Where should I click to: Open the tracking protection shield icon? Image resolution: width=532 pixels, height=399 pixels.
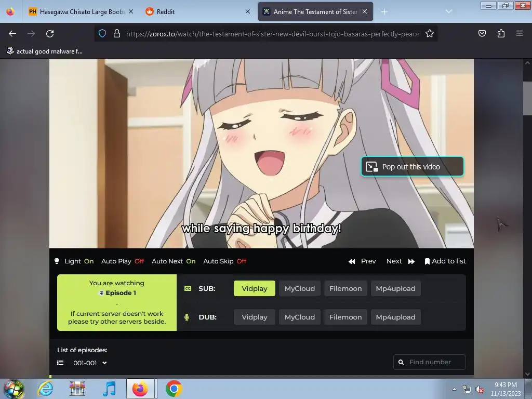coord(102,33)
